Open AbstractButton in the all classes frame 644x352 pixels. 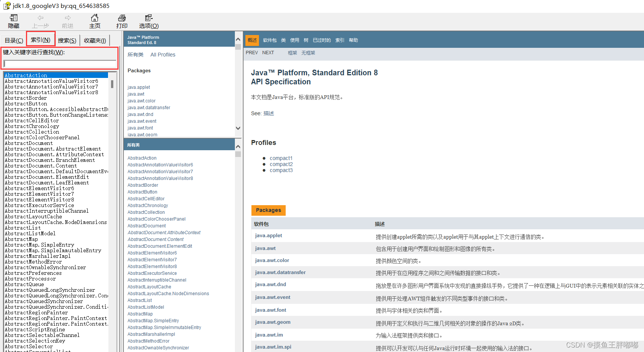pos(142,192)
